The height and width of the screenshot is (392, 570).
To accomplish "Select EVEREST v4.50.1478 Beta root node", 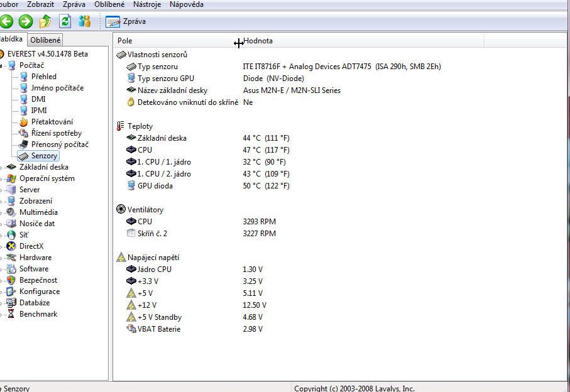I will click(47, 54).
